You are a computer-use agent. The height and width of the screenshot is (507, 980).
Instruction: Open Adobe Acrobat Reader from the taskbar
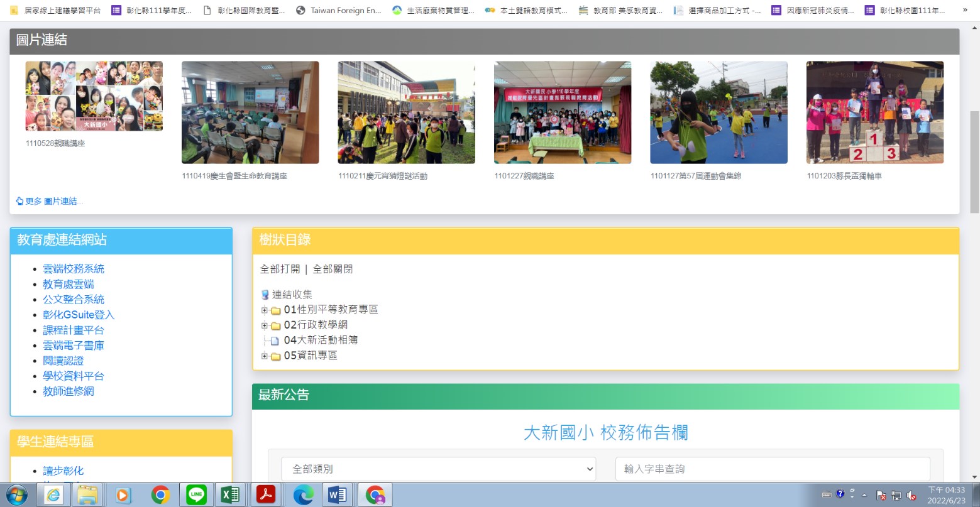(266, 495)
